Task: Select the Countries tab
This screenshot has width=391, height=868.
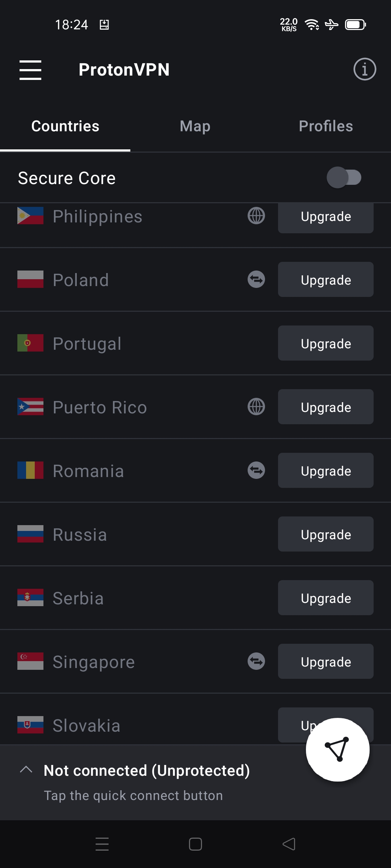Action: 65,126
